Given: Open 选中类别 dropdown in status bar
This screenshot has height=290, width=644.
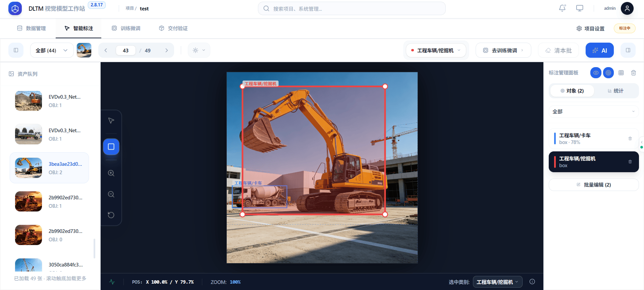Looking at the screenshot, I should click(x=498, y=282).
